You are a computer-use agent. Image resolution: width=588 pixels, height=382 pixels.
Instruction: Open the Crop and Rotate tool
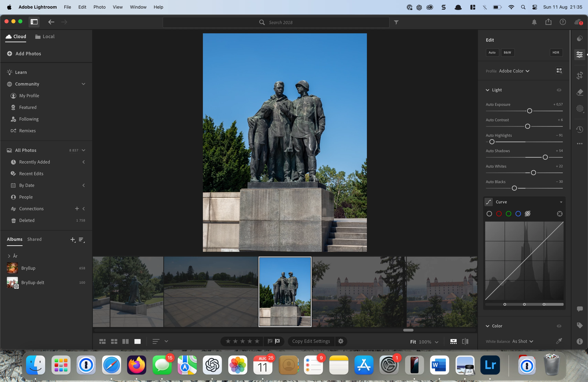tap(580, 76)
